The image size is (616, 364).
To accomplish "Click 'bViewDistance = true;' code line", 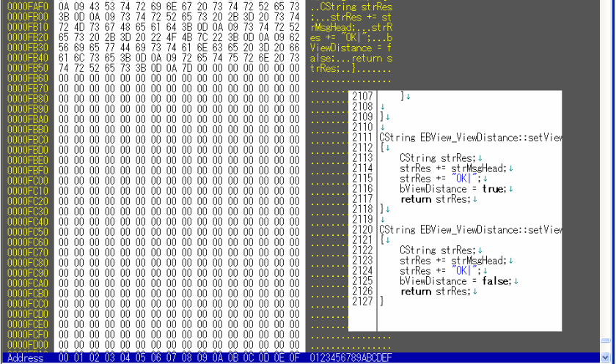I will pyautogui.click(x=453, y=189).
